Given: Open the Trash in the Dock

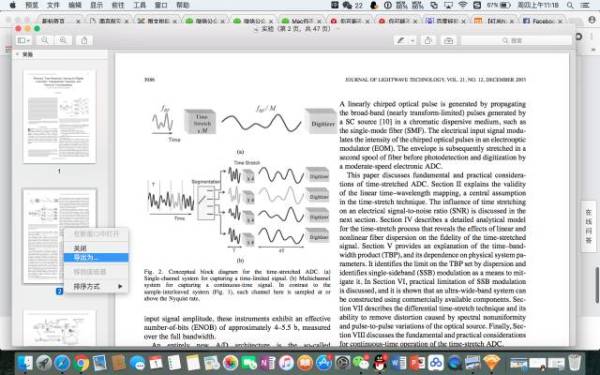Looking at the screenshot, I should [575, 362].
